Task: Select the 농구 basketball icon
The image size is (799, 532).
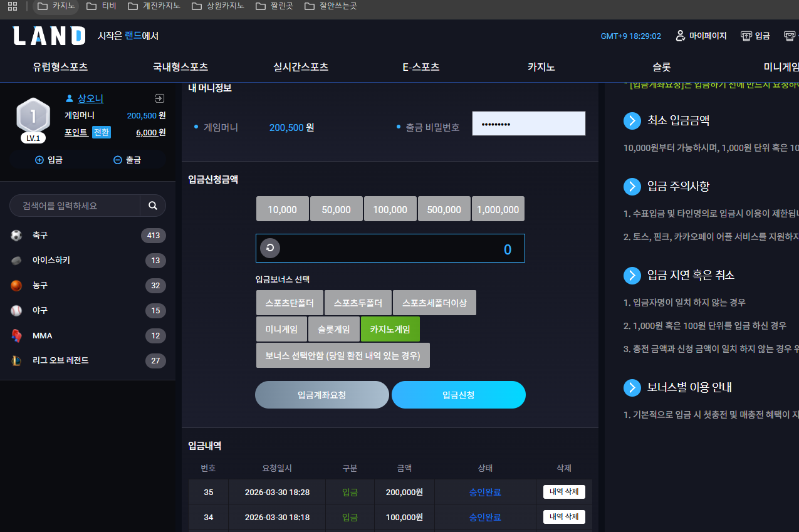Action: [16, 286]
